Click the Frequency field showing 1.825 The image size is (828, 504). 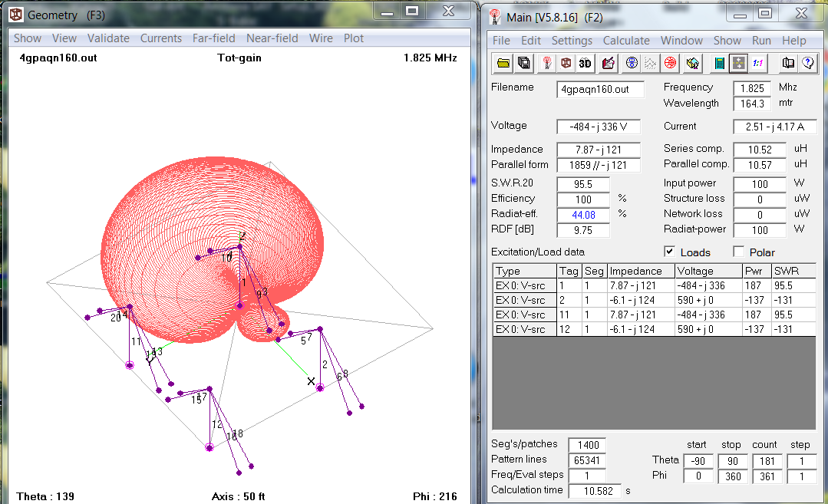(752, 88)
